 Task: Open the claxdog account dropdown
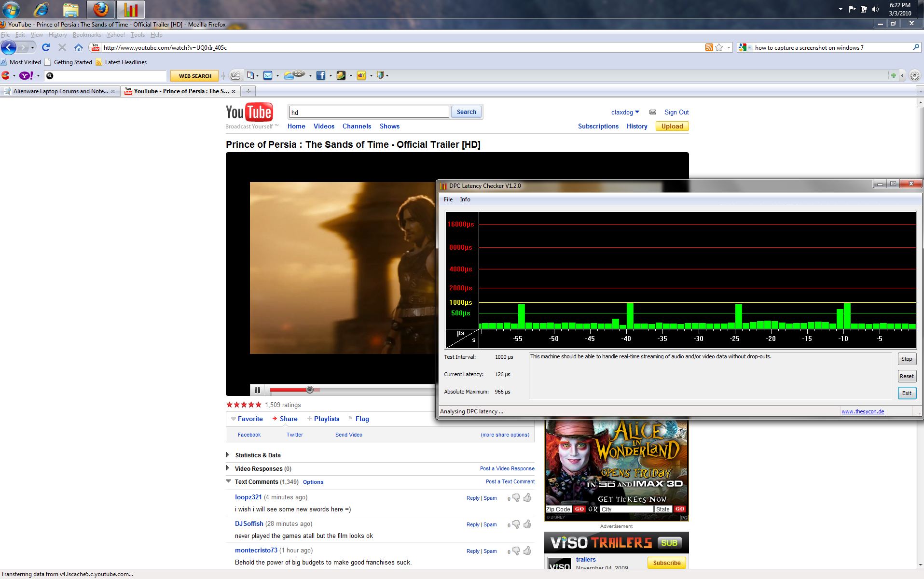[625, 112]
